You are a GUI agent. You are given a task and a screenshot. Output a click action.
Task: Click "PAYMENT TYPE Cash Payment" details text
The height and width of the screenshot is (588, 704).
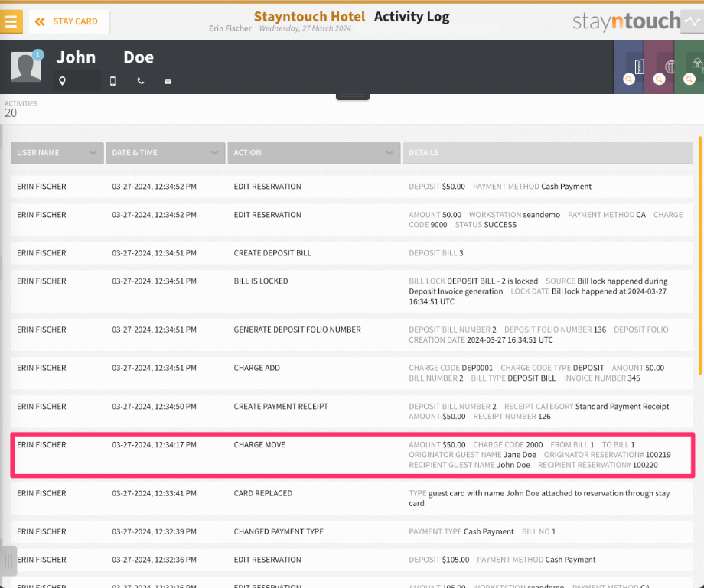[x=461, y=531]
